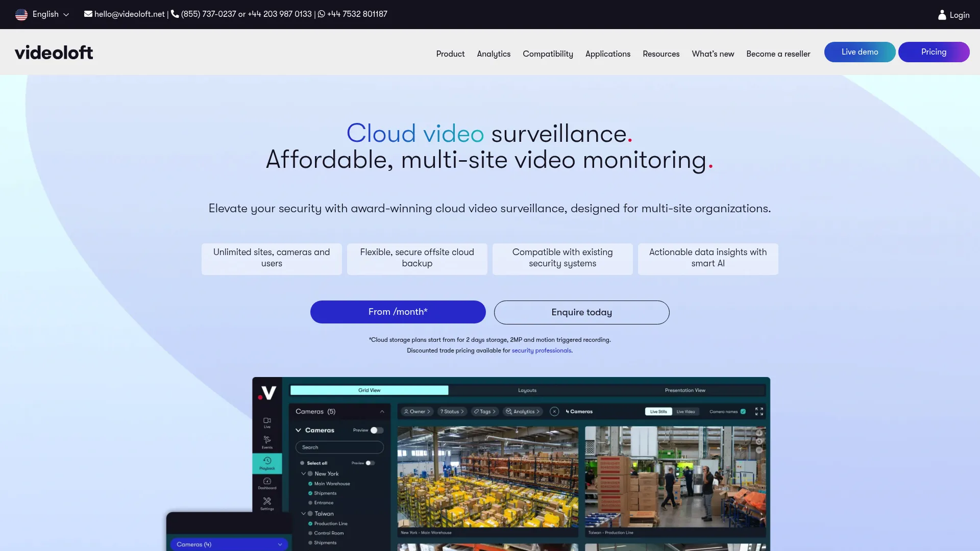The height and width of the screenshot is (551, 980).
Task: Clear filters with the X circle icon
Action: (x=554, y=412)
